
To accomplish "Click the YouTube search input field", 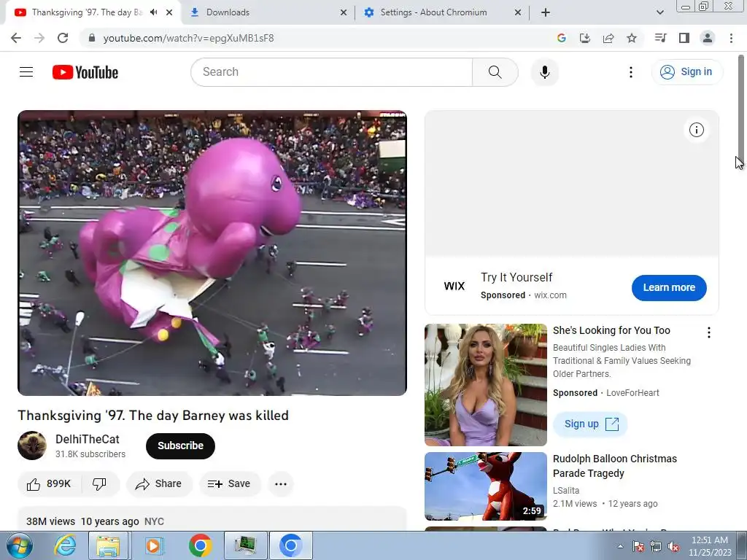I will [x=332, y=72].
